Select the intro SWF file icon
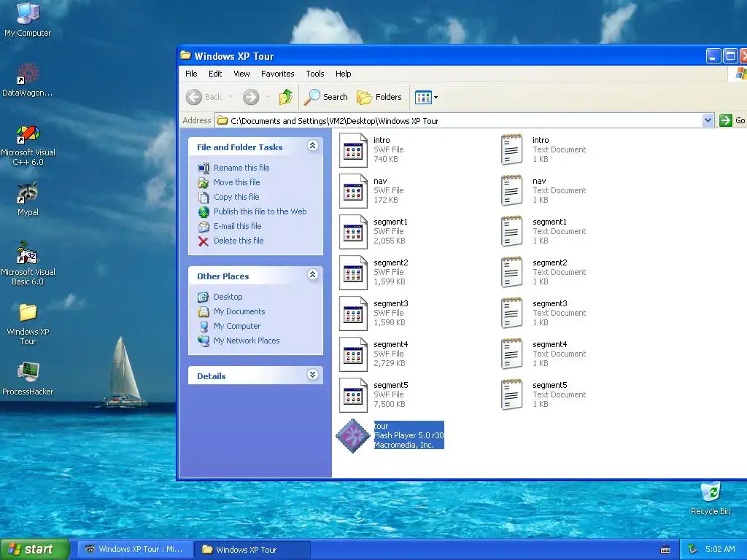This screenshot has height=560, width=747. (x=353, y=150)
